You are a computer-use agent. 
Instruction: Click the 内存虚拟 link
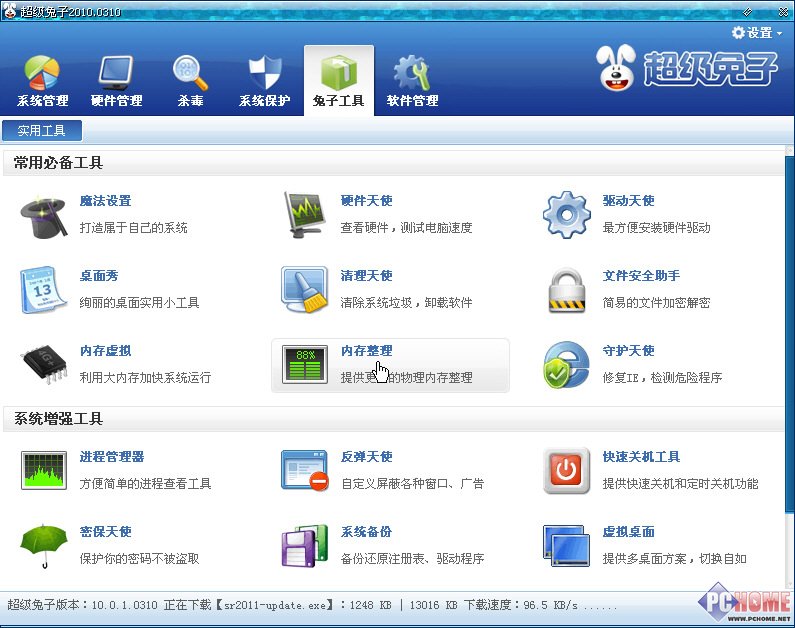click(105, 351)
